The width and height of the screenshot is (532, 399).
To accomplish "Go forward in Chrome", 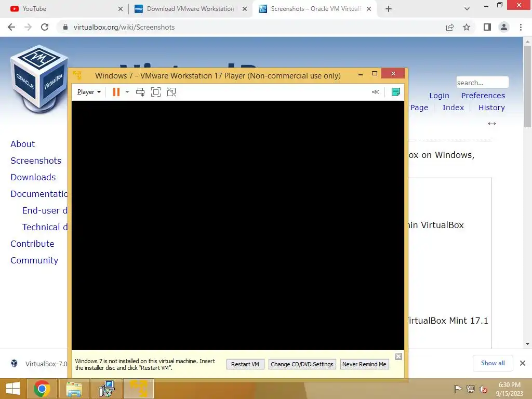I will pos(28,27).
